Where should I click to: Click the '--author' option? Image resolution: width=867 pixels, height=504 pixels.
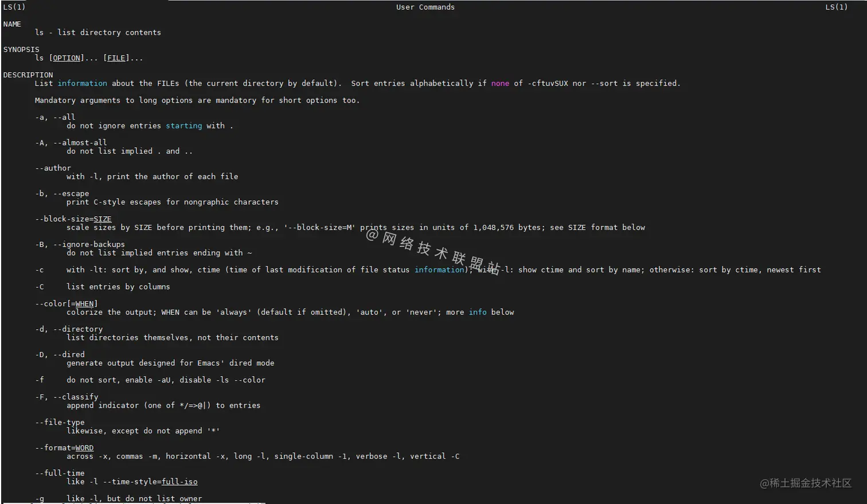pyautogui.click(x=53, y=168)
